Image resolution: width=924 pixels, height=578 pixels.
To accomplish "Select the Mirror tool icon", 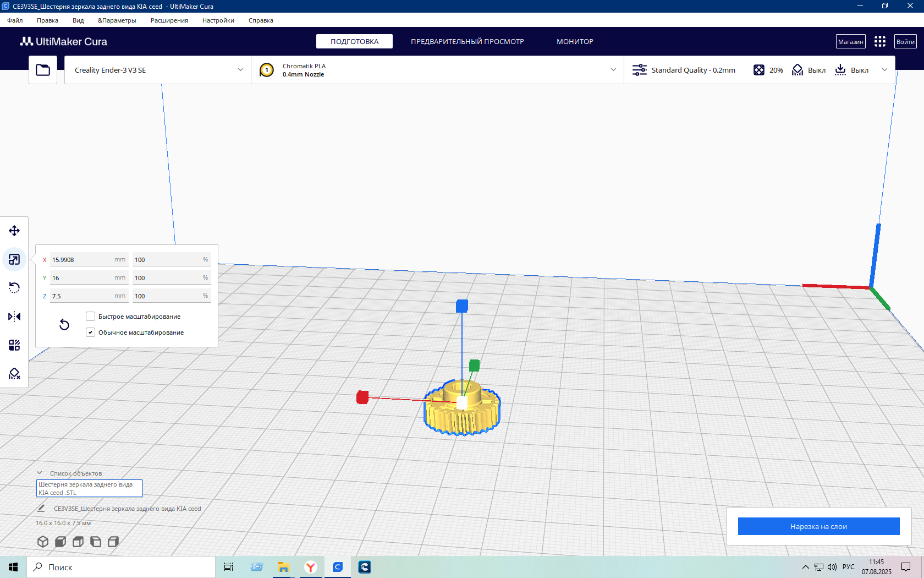I will pyautogui.click(x=14, y=317).
